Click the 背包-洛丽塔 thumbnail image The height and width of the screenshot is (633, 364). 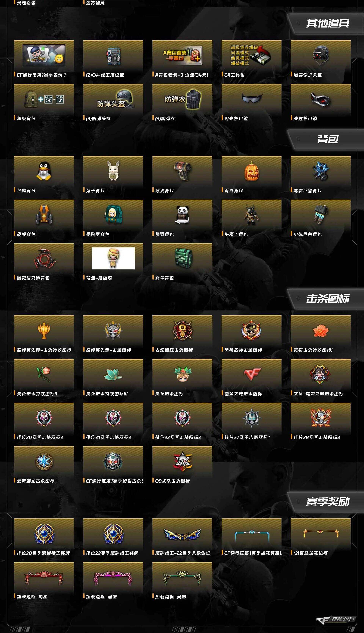113,258
